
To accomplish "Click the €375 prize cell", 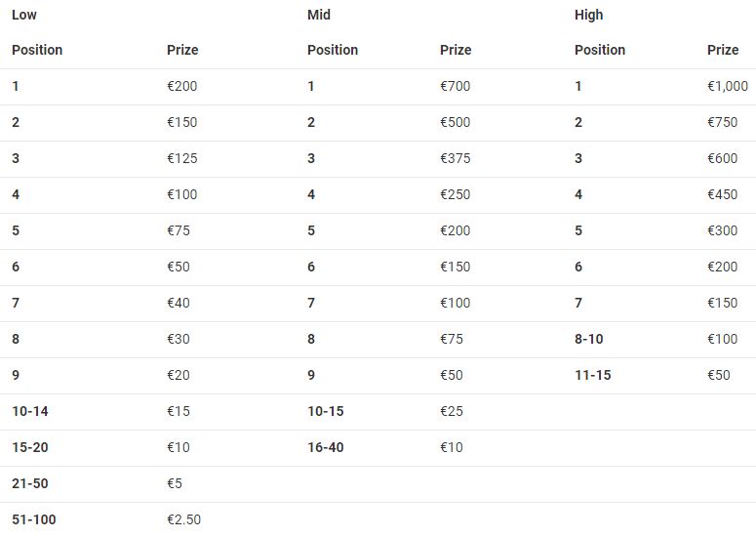I will 455,158.
